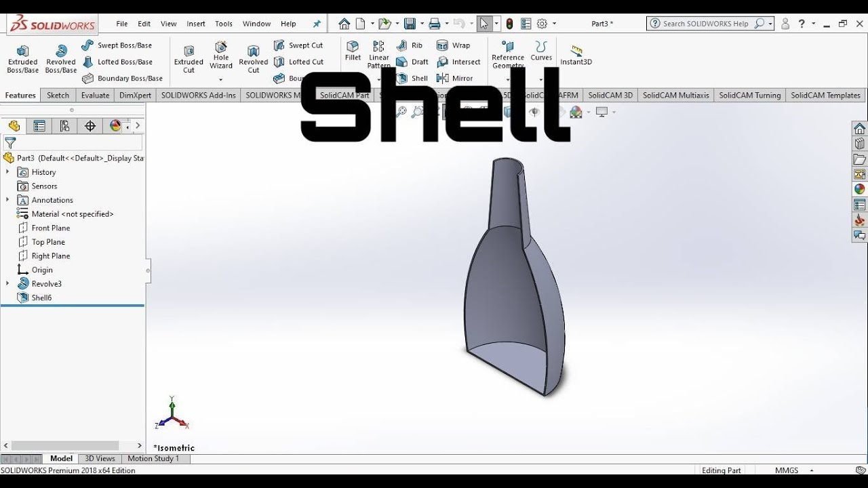Pick the Swept Cut tool
The width and height of the screenshot is (868, 488).
coord(298,45)
